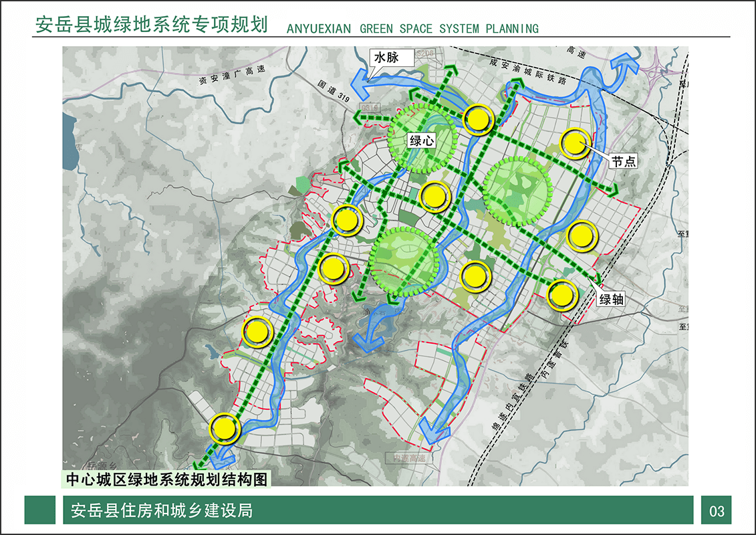Click the southernmost yellow node circle
This screenshot has height=535, width=756.
pyautogui.click(x=224, y=428)
